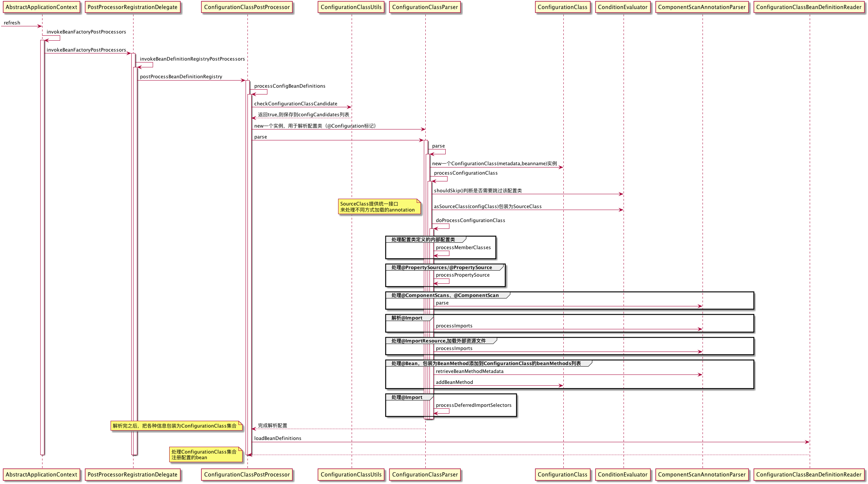Screen dimensions: 868x484
Task: Click the top ConfigurationClassPostProcessor participant box
Action: point(247,7)
